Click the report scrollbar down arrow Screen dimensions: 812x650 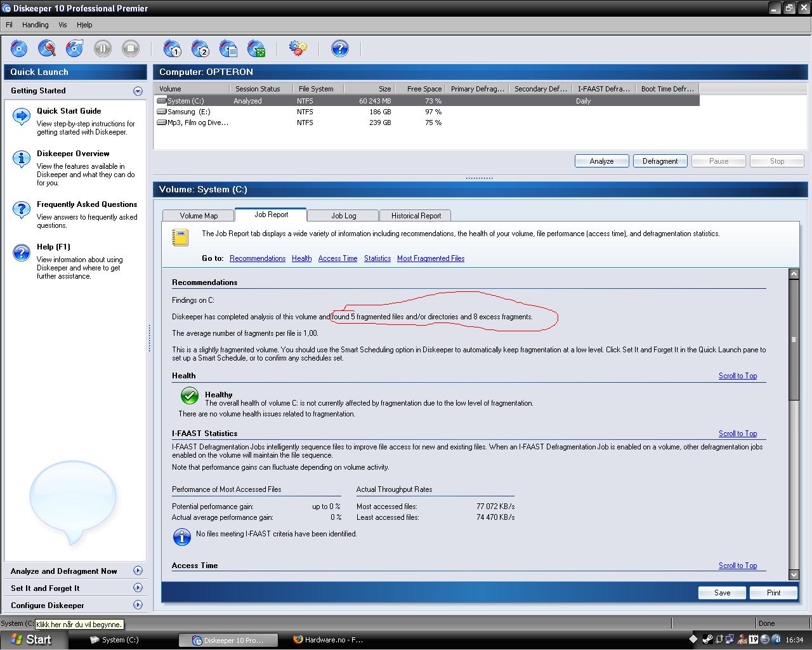click(794, 574)
